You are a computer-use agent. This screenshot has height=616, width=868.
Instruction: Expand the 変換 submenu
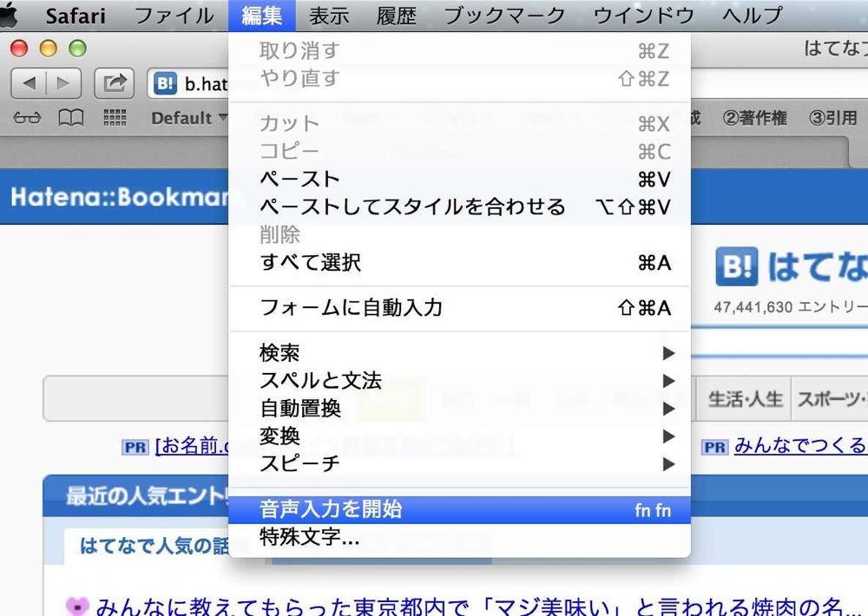pos(459,436)
